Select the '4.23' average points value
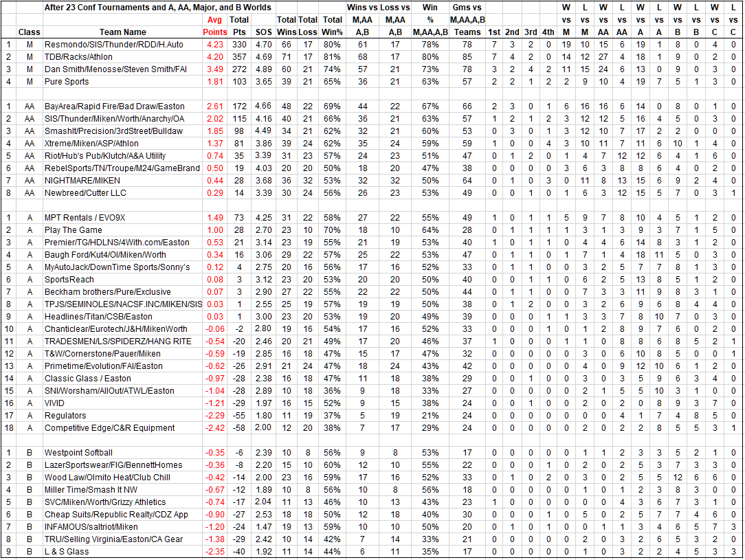 214,45
